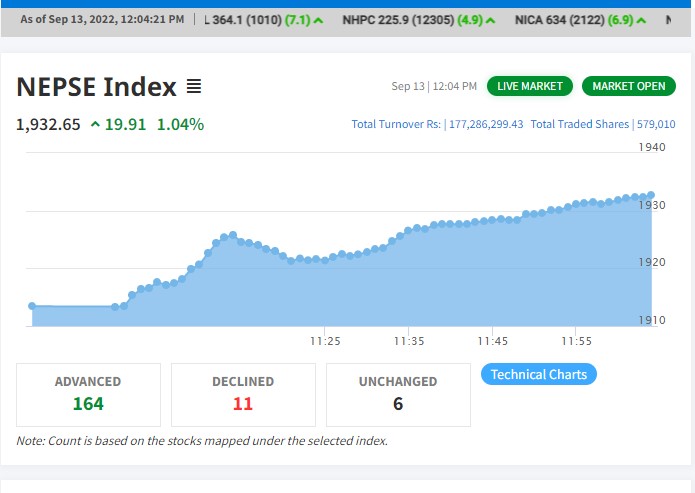Click the Total Traded Shares figure
Image resolution: width=695 pixels, height=493 pixels.
[x=656, y=124]
